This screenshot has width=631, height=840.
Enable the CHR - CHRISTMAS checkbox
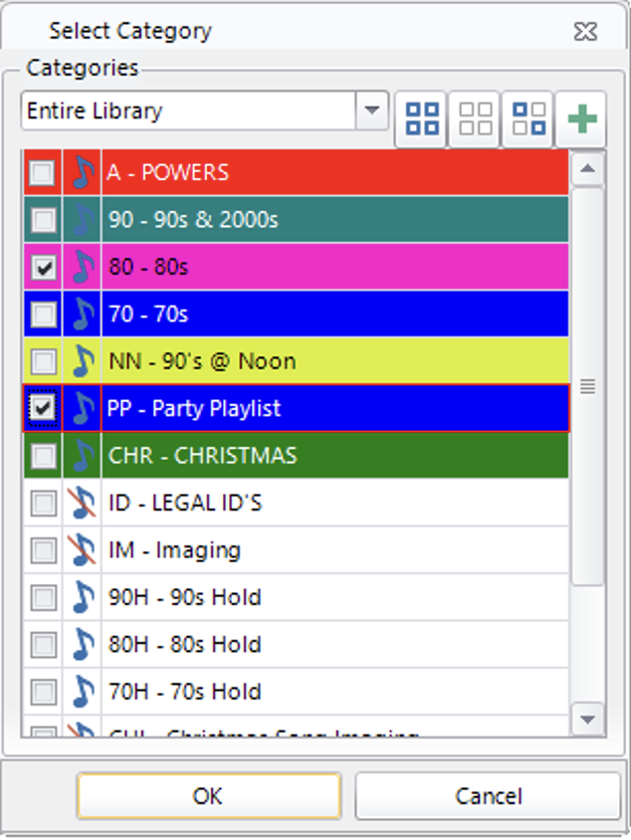(x=43, y=456)
